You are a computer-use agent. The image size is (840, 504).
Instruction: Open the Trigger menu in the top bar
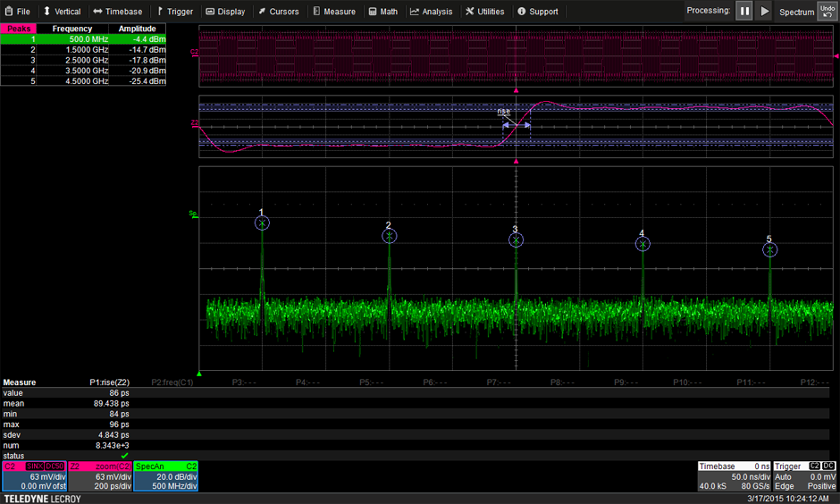click(x=174, y=12)
